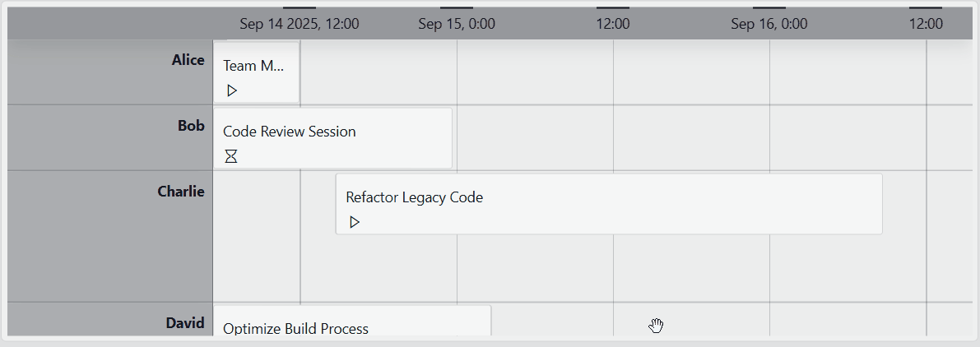Click the play icon under Refactor Legacy Code
Image resolution: width=980 pixels, height=347 pixels.
pos(355,222)
